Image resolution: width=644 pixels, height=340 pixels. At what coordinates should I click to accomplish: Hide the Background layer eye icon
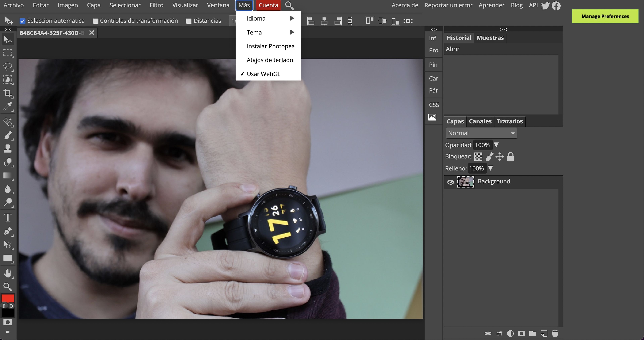(450, 182)
